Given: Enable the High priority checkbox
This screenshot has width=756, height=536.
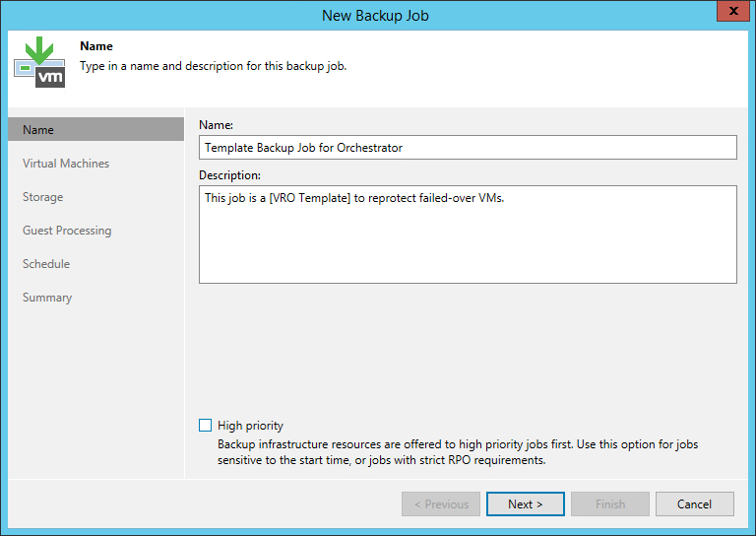Looking at the screenshot, I should point(206,426).
